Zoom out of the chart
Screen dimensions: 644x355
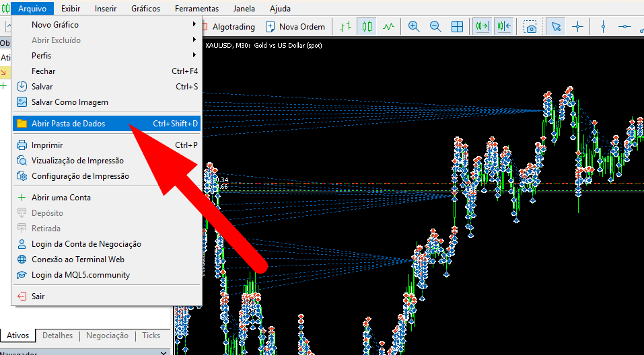[x=435, y=27]
